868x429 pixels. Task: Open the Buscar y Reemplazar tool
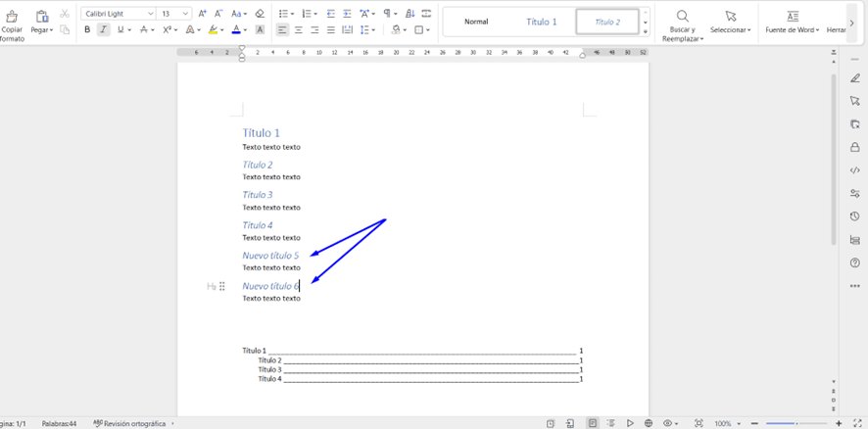pos(683,23)
